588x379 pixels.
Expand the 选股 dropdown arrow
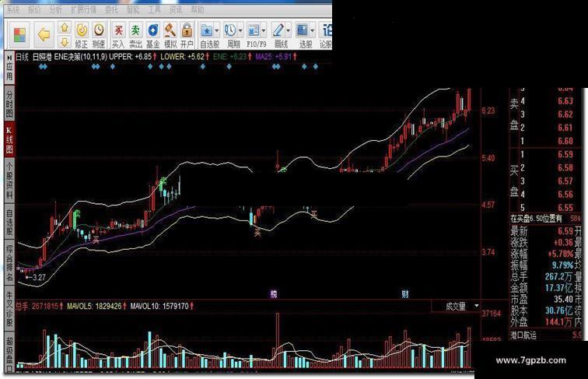(312, 30)
